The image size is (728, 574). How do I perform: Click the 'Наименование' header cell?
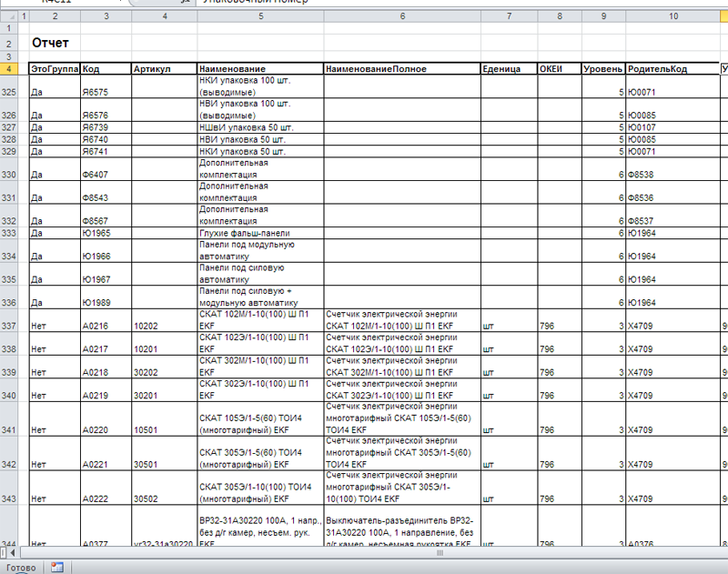pos(260,68)
